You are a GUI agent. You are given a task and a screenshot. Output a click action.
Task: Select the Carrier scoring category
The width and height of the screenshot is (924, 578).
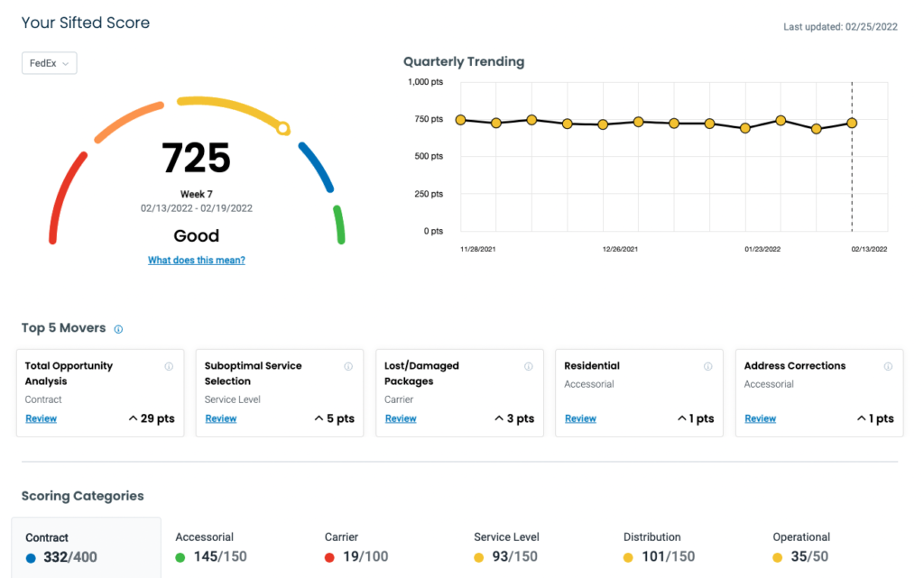[352, 546]
